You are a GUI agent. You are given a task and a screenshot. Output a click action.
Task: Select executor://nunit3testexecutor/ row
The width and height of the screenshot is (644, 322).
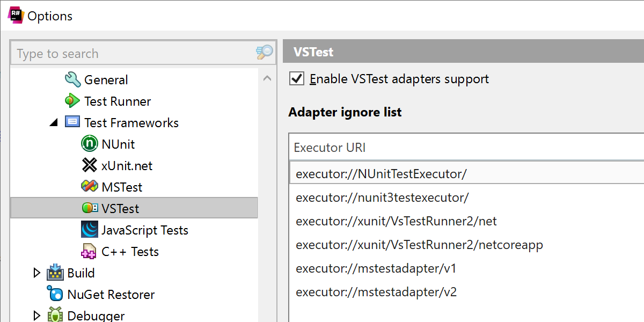click(466, 197)
